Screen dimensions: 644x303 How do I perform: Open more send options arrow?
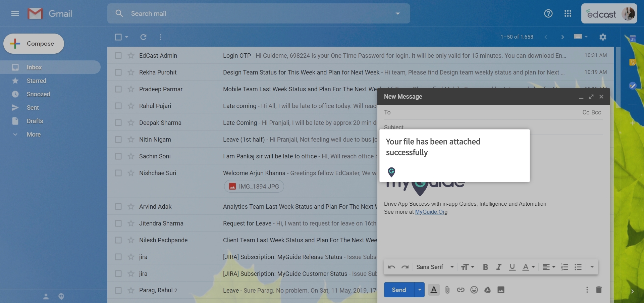pos(420,290)
